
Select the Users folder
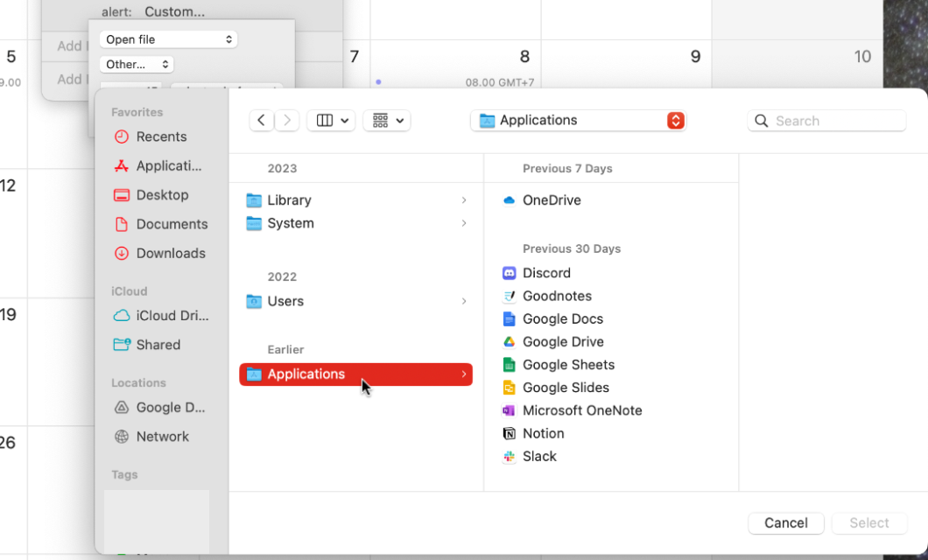285,301
